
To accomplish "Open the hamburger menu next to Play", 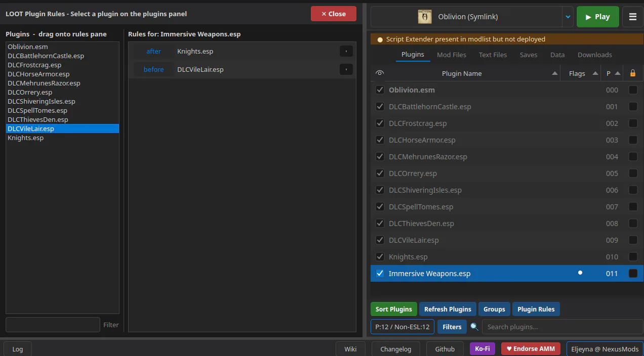I will click(x=632, y=17).
